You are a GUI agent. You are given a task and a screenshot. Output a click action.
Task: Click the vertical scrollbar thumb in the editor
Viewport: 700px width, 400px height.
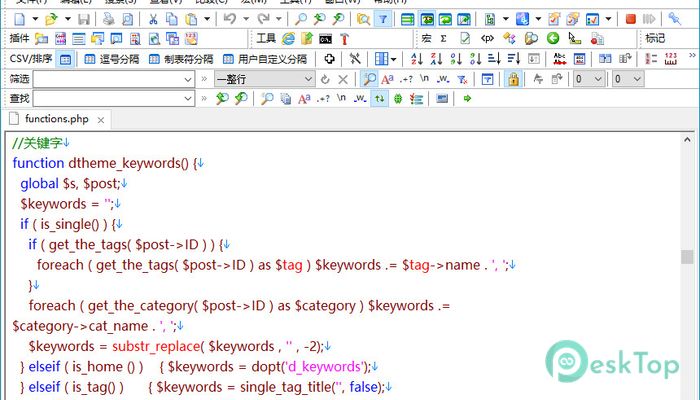(x=687, y=257)
